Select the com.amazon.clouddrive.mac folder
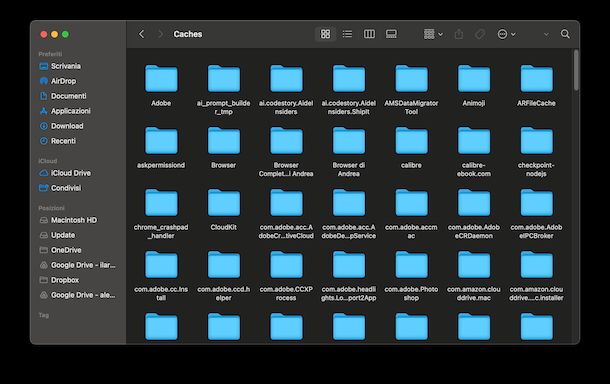Screen dimensions: 610x384 click(x=474, y=265)
